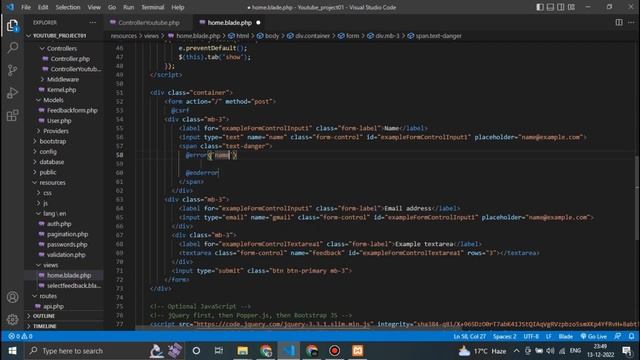Viewport: 640px width, 360px height.
Task: Click Explorer views and more actions ellipsis
Action: pos(93,22)
